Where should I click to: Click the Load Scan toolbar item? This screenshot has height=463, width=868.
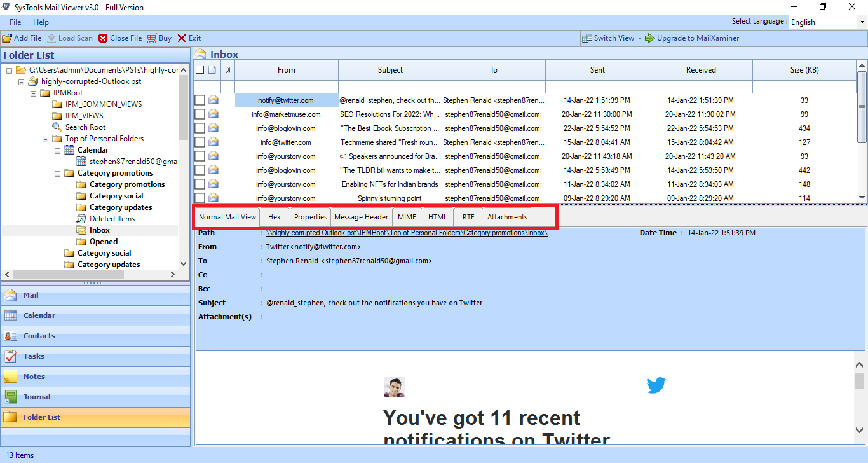click(70, 38)
